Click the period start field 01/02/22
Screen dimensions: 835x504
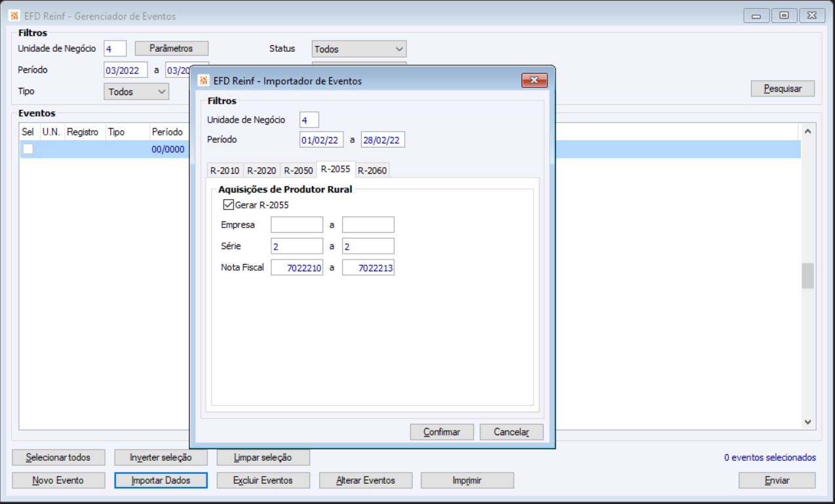(321, 140)
